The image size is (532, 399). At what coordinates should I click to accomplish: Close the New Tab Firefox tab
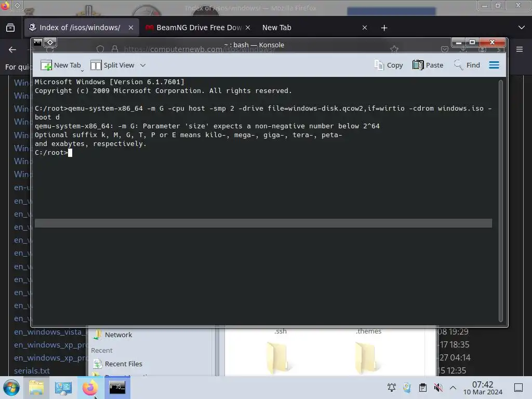click(x=365, y=28)
